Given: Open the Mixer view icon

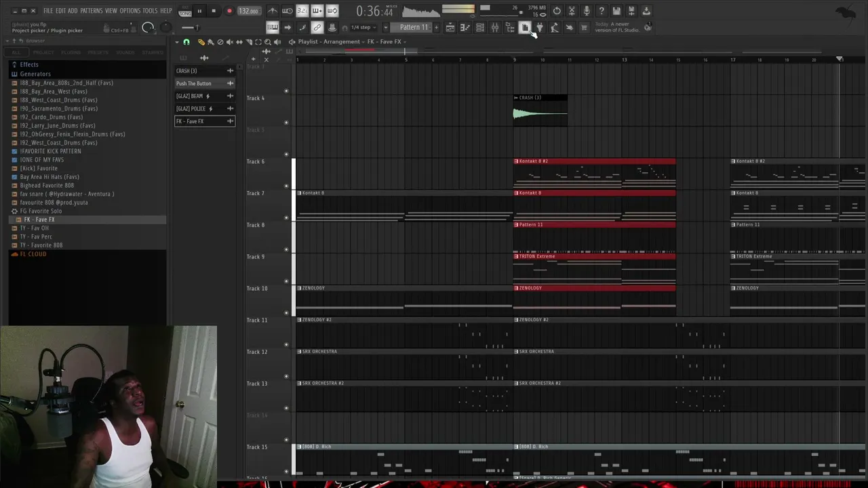Looking at the screenshot, I should pyautogui.click(x=495, y=28).
